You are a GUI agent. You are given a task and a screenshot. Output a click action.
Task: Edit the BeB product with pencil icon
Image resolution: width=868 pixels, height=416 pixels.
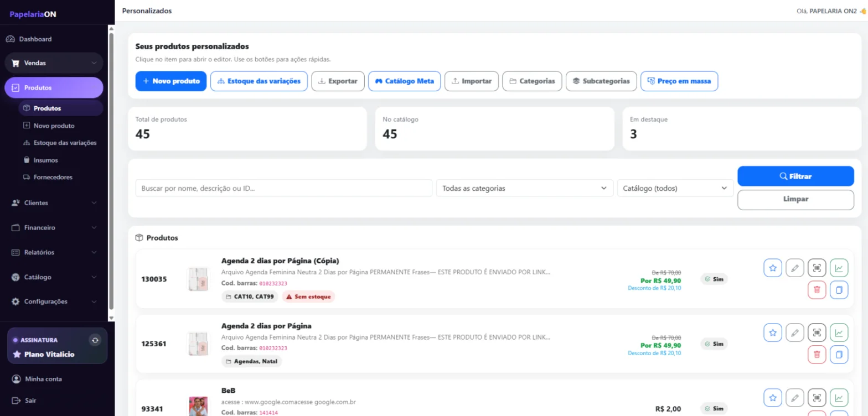tap(795, 398)
